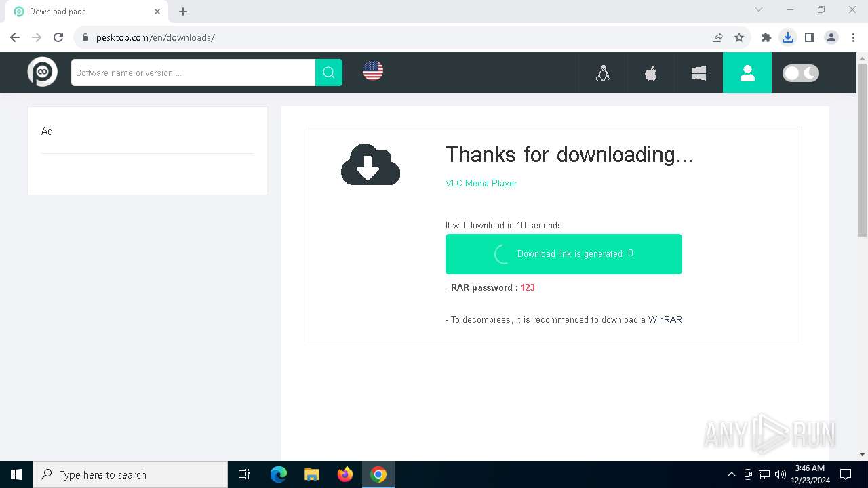Open the US flag language selector
This screenshot has height=488, width=868.
click(373, 70)
